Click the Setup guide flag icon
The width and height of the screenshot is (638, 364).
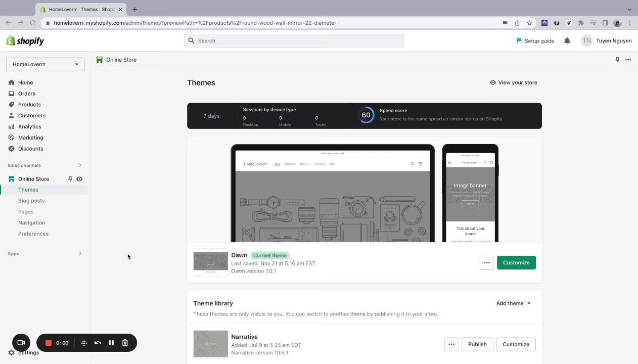tap(519, 40)
